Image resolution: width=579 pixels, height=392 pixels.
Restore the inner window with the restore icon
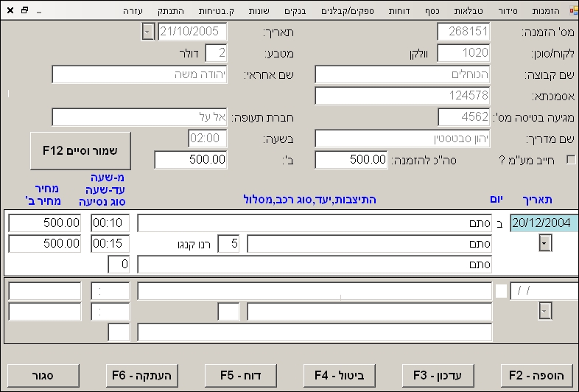[24, 10]
